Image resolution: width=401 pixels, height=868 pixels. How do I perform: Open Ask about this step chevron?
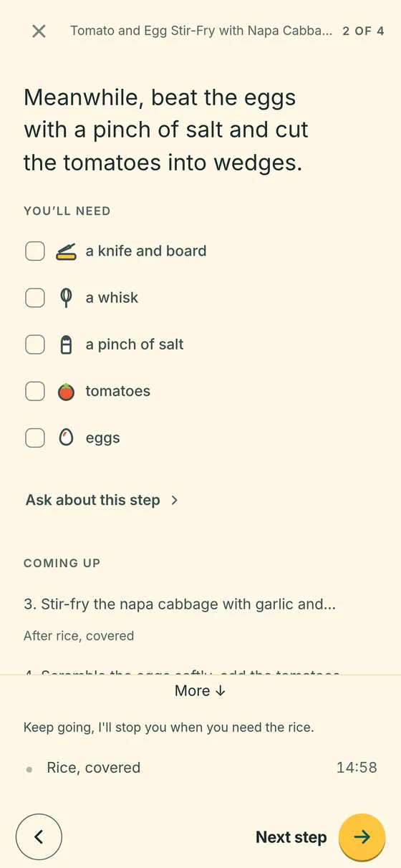(x=102, y=500)
